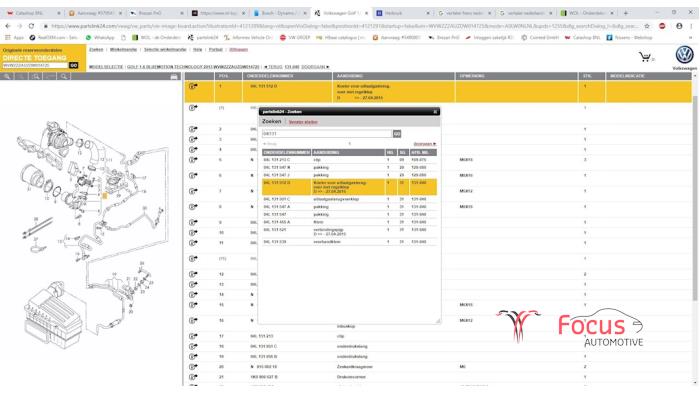Image resolution: width=700 pixels, height=394 pixels.
Task: Focus the dialog's part number search field
Action: [x=327, y=133]
